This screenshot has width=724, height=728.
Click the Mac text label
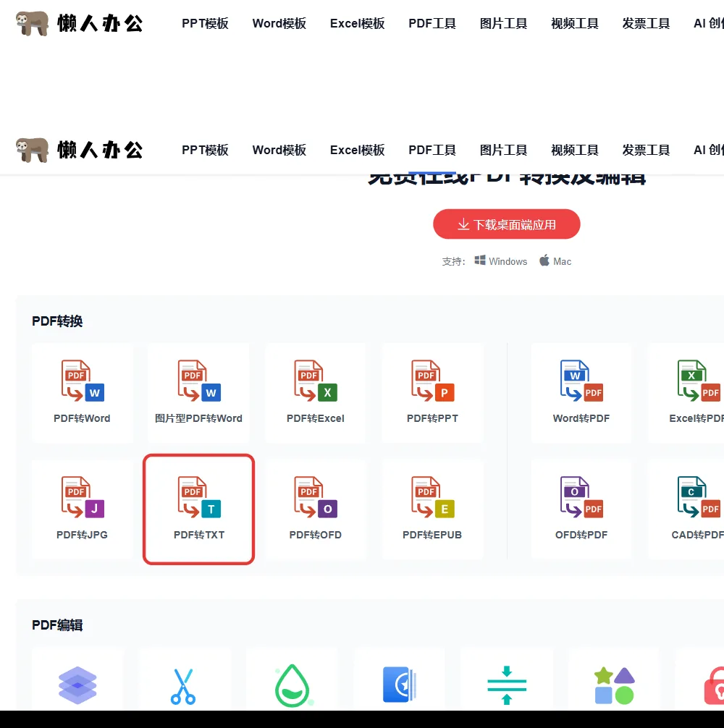tap(562, 261)
